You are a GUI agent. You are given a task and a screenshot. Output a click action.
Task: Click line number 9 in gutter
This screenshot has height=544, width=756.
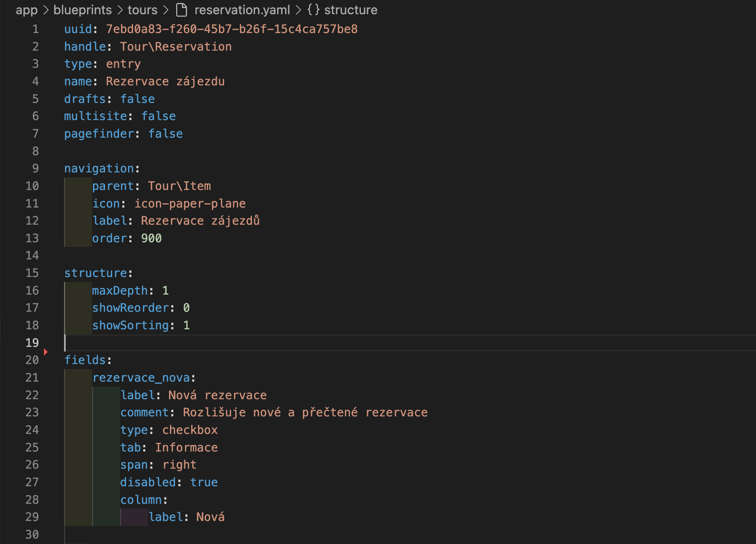36,168
